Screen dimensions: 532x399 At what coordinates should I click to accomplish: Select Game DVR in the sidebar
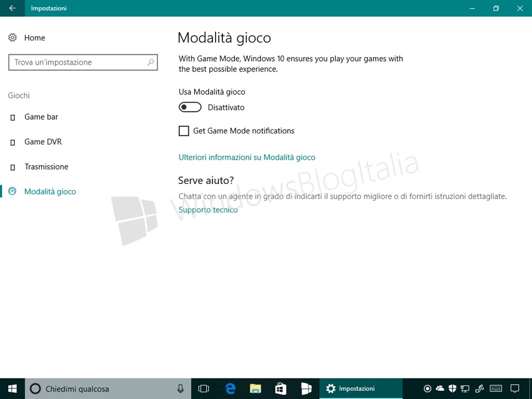(x=43, y=142)
